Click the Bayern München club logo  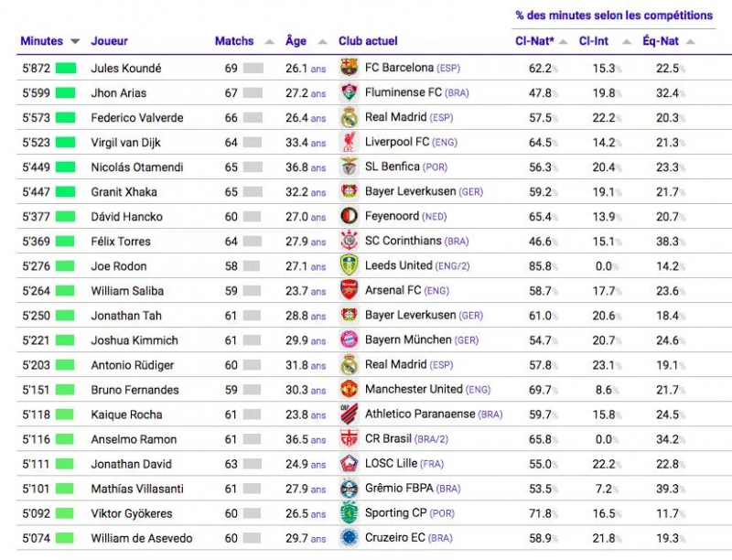(x=349, y=340)
